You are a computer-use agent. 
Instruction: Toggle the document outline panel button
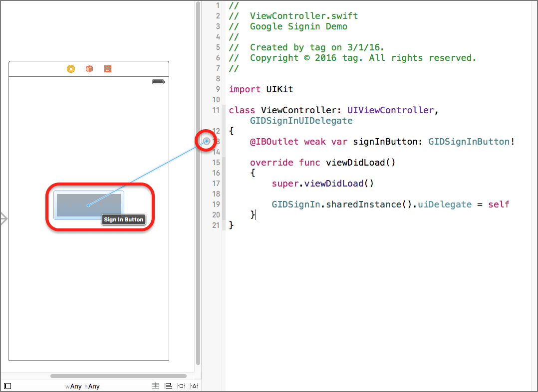7,386
